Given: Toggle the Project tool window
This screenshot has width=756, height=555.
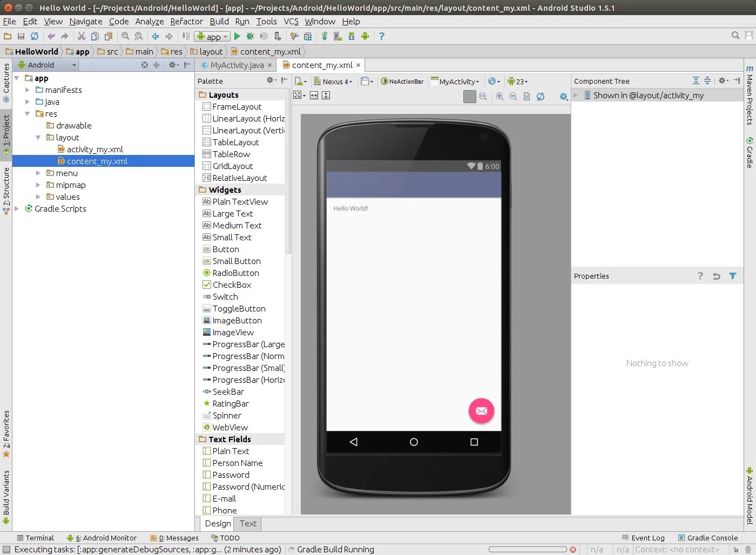Looking at the screenshot, I should tap(6, 135).
